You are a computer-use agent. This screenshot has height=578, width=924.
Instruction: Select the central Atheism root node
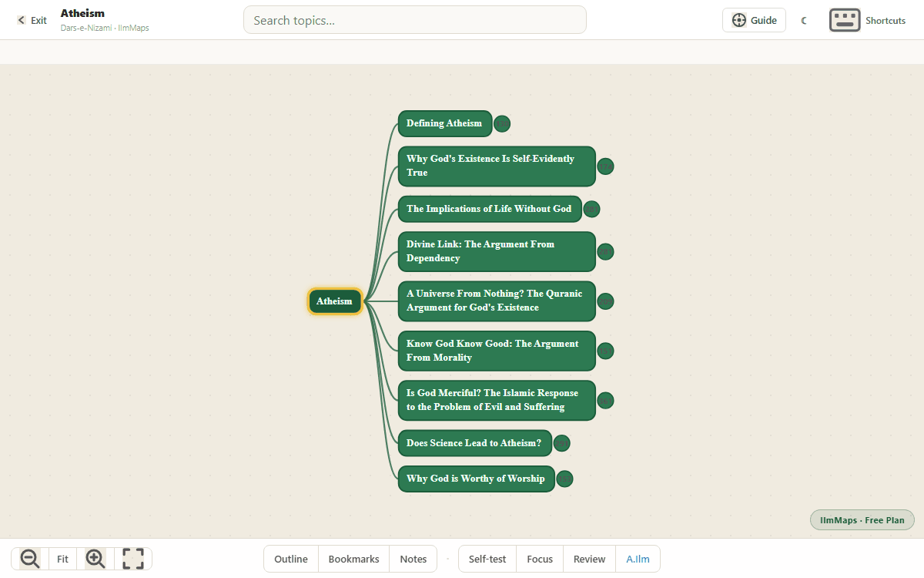tap(334, 301)
